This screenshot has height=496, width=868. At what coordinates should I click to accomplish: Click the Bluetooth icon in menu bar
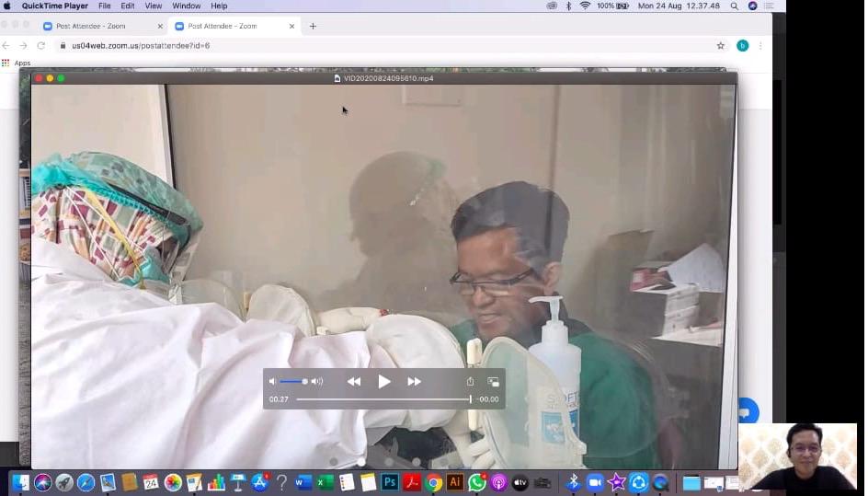568,6
